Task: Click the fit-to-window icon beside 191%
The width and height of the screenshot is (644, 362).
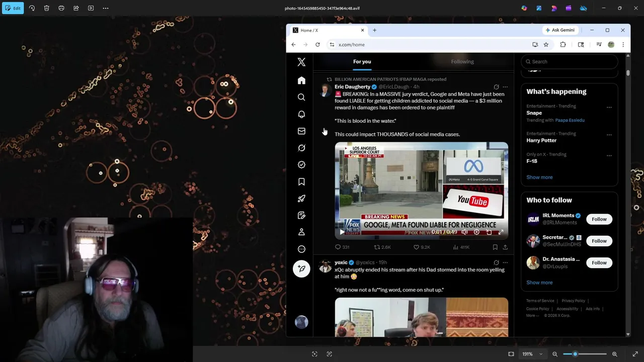Action: pos(511,354)
